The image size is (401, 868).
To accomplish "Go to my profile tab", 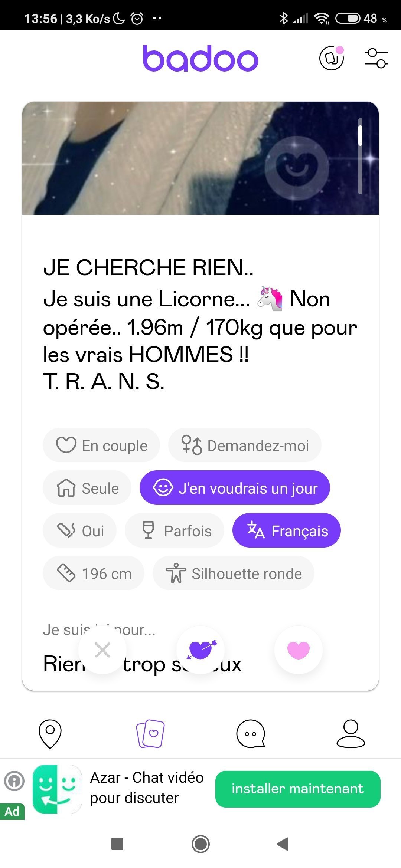I will click(x=351, y=734).
